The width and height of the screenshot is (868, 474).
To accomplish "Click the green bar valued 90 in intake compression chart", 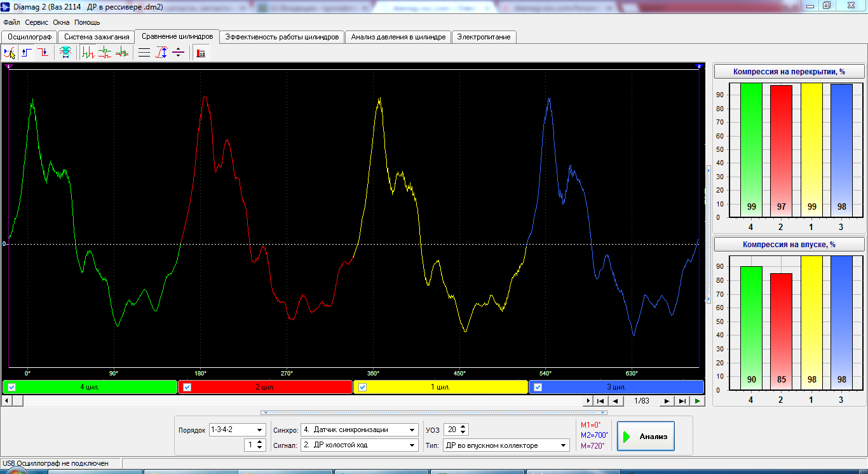I will [x=751, y=327].
